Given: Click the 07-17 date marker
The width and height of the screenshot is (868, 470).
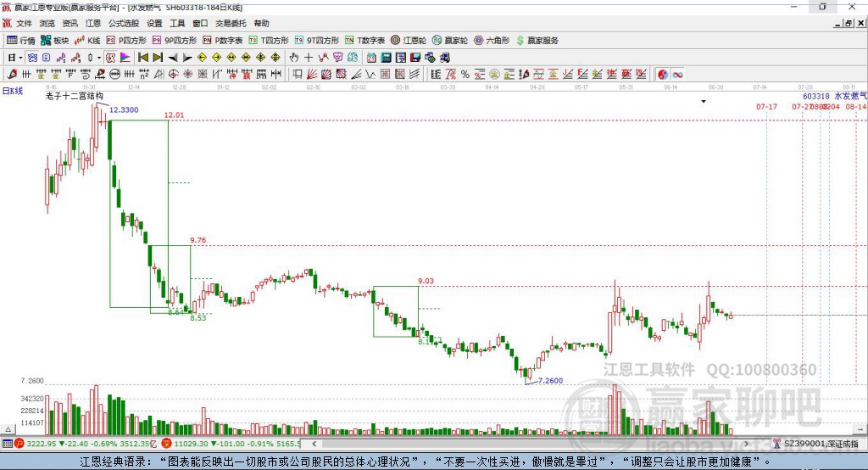Looking at the screenshot, I should 766,106.
